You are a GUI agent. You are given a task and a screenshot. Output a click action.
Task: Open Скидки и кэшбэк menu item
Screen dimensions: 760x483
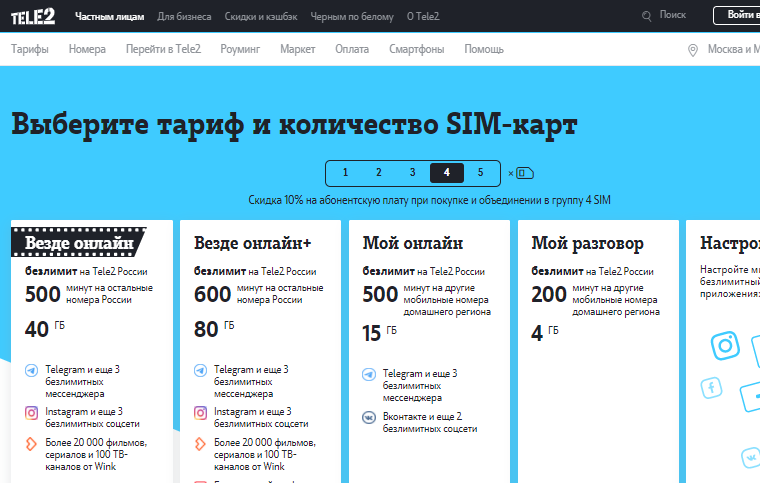[x=261, y=16]
